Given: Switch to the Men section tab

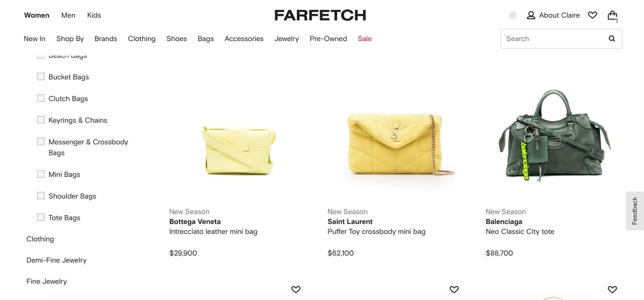Looking at the screenshot, I should coord(68,15).
